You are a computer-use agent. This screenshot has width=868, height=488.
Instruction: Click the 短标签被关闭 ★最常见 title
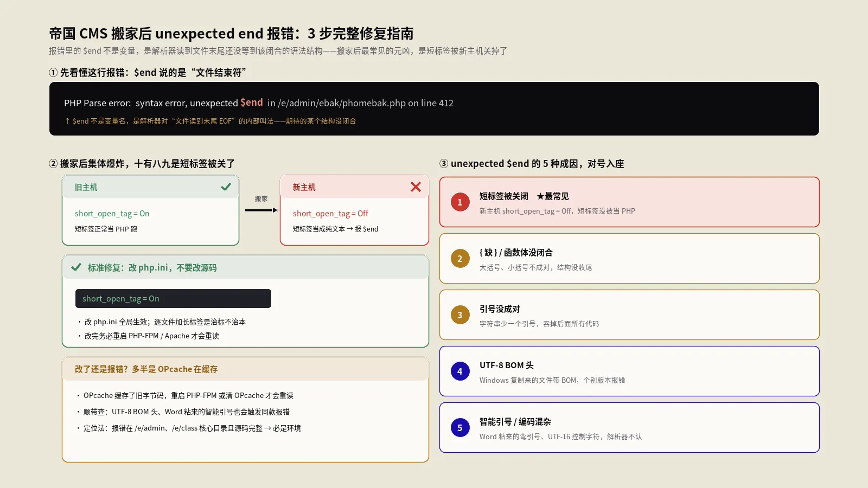click(x=524, y=196)
